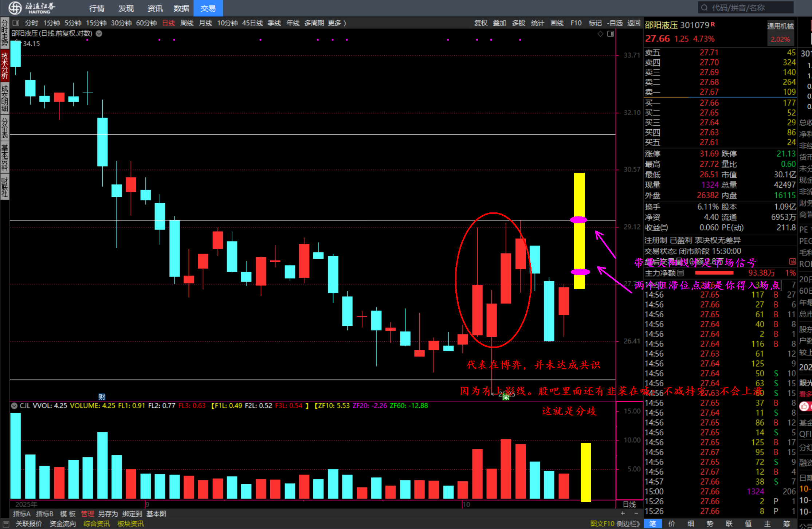The height and width of the screenshot is (529, 812).
Task: Zoom in chart with plus icon
Action: (623, 513)
